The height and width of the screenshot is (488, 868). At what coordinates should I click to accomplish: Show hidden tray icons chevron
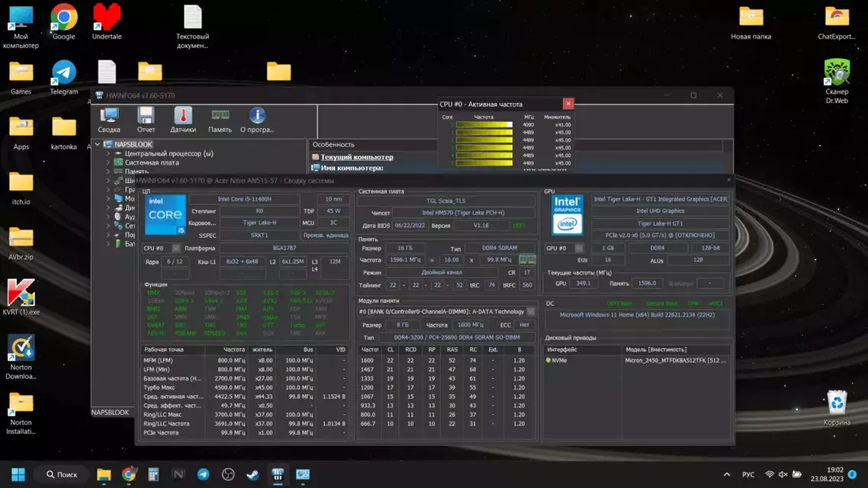[727, 474]
